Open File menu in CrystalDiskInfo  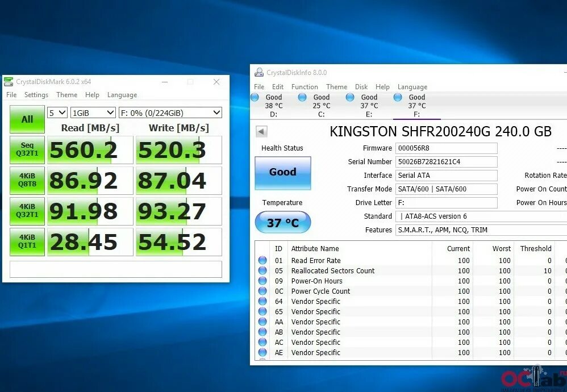coord(259,87)
